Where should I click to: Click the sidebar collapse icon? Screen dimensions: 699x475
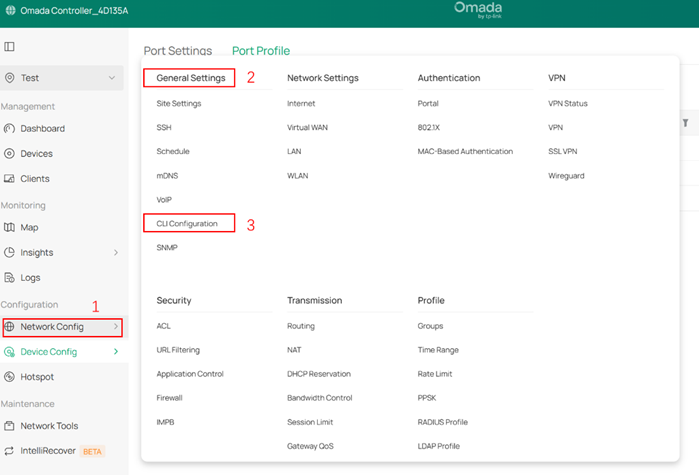10,47
